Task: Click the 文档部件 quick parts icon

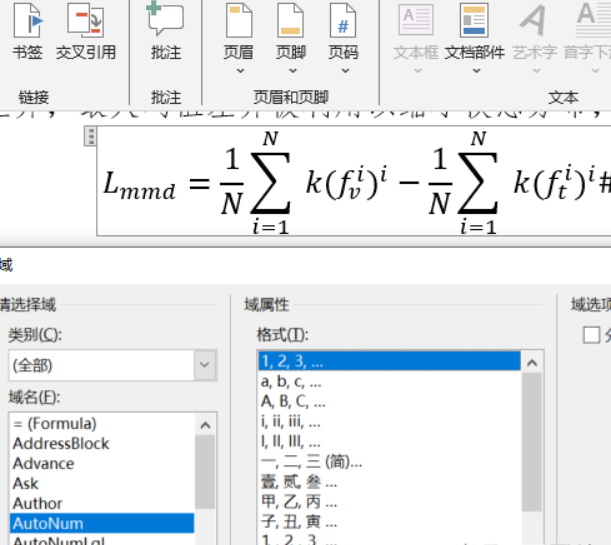Action: 474,20
